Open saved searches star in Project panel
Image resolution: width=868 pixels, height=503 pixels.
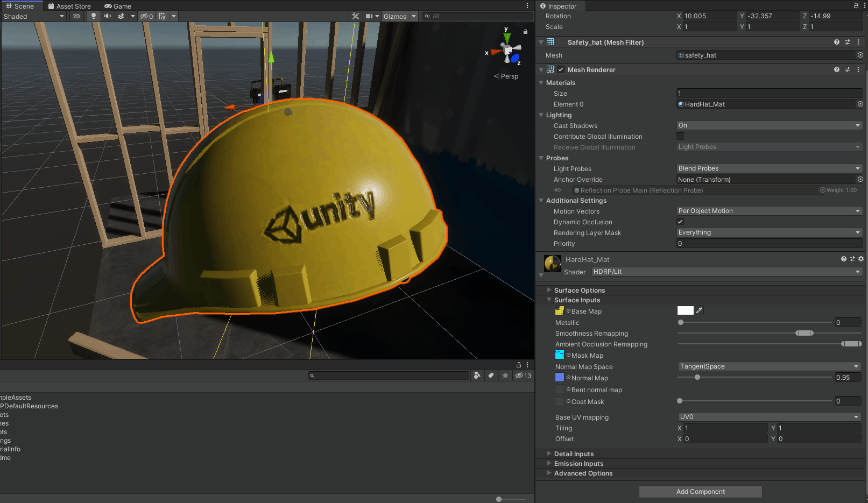tap(505, 376)
